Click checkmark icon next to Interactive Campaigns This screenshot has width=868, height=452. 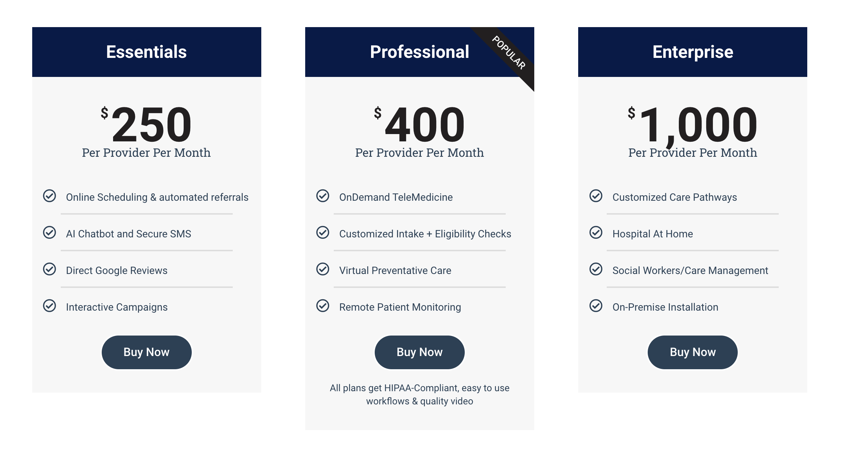[49, 306]
